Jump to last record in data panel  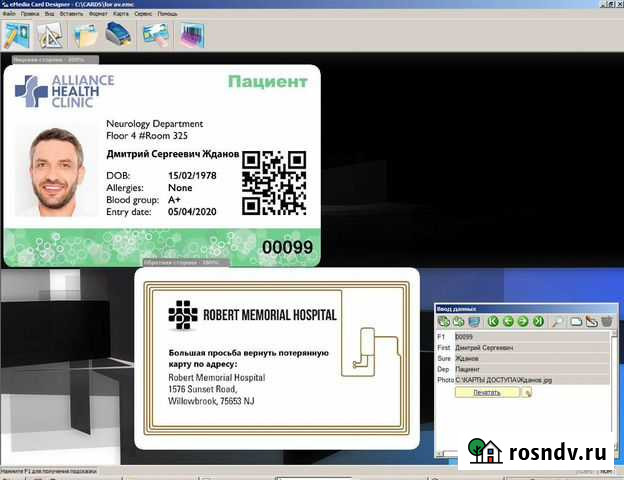(x=538, y=321)
